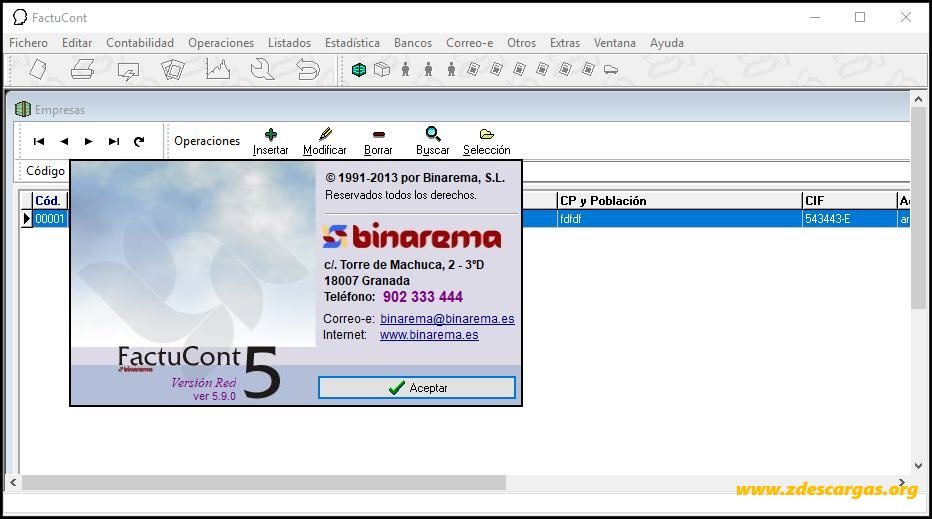This screenshot has width=932, height=519.
Task: Click the refresh records icon
Action: (x=139, y=141)
